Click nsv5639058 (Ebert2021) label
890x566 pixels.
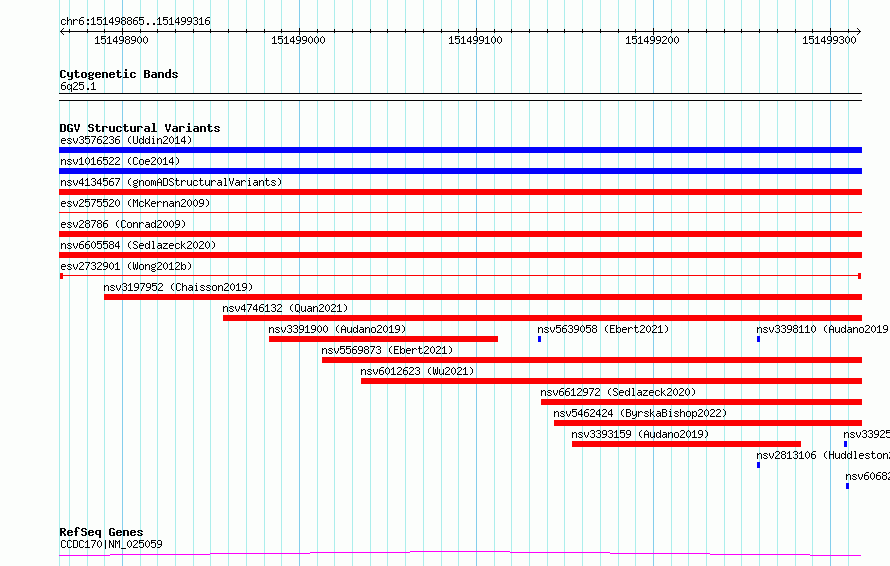(x=603, y=329)
